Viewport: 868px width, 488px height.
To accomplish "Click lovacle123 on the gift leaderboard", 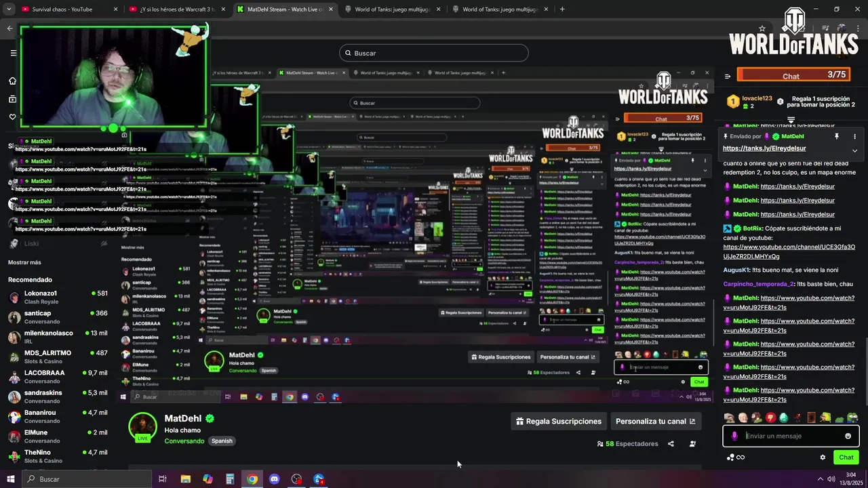I will [x=757, y=98].
